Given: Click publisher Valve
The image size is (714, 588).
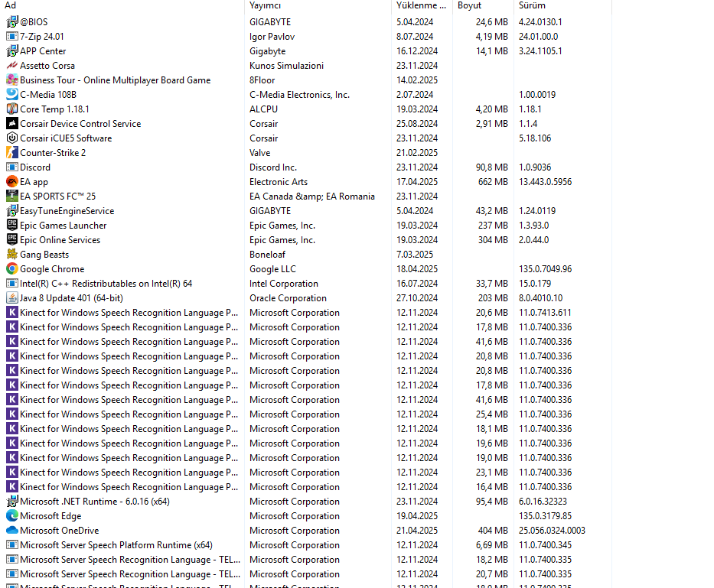Looking at the screenshot, I should click(260, 153).
